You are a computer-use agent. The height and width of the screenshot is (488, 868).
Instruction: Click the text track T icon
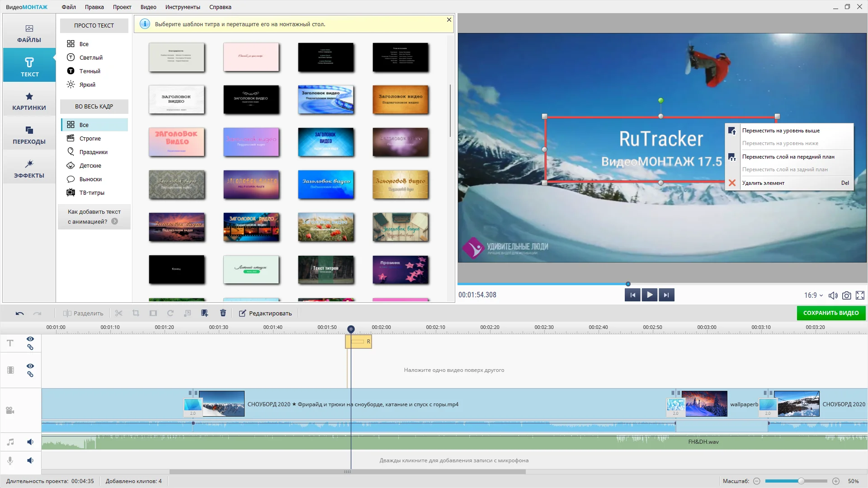[10, 343]
